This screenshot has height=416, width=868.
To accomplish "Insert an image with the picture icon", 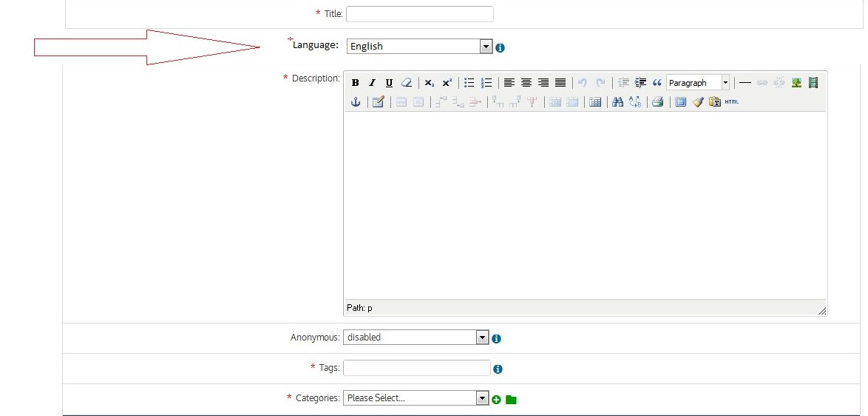I will [796, 83].
